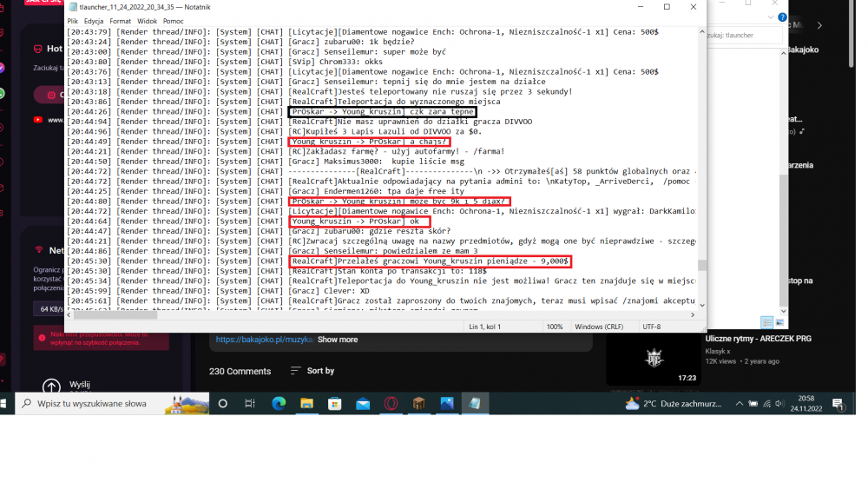Open the Format menu in Notepad

[x=121, y=20]
